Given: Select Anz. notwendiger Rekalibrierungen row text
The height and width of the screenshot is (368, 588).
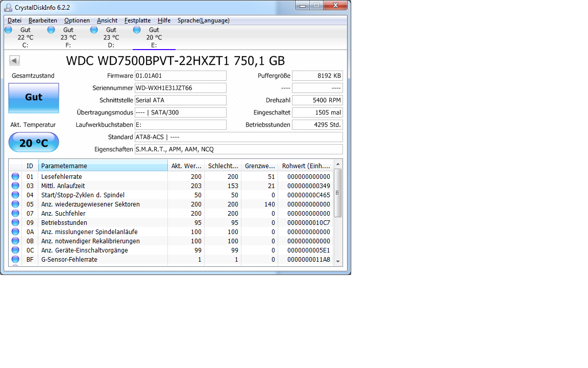Looking at the screenshot, I should [90, 241].
